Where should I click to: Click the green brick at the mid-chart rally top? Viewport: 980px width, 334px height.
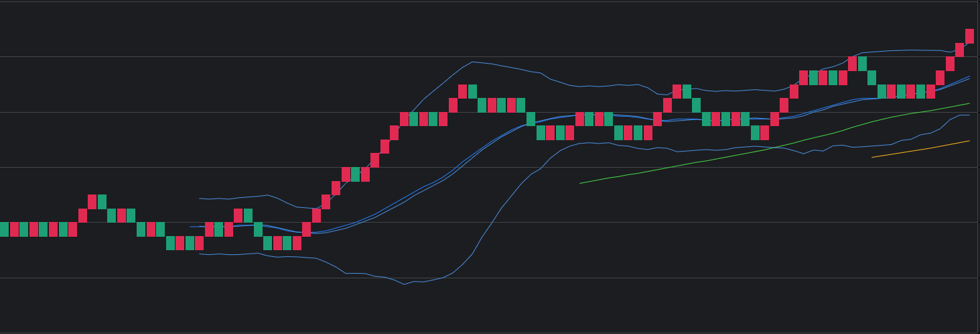point(472,91)
